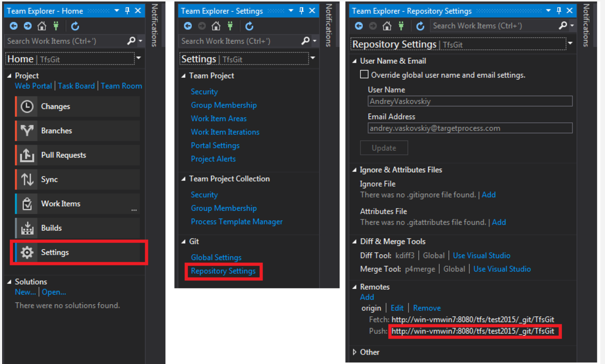
Task: Enable Override global user name and email settings
Action: pos(364,74)
